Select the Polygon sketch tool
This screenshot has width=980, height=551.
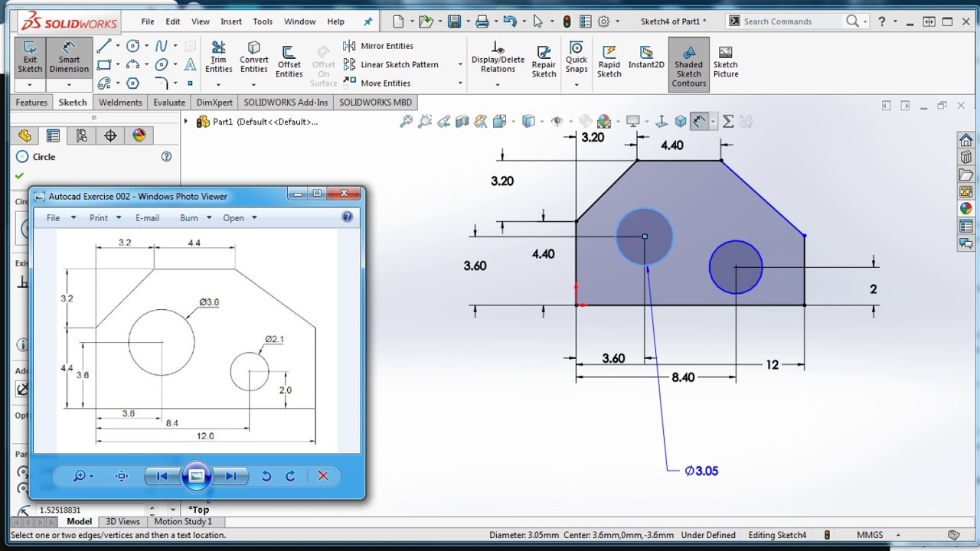[132, 83]
